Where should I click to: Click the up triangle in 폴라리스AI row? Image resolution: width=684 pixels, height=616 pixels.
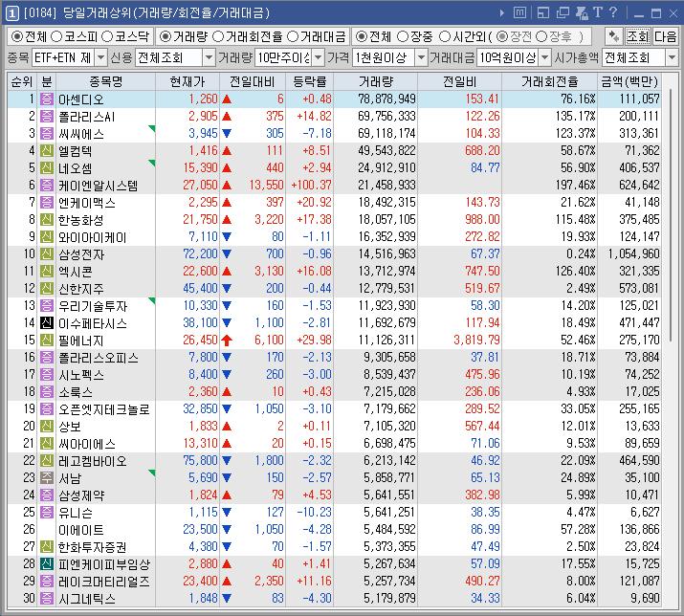pyautogui.click(x=227, y=117)
